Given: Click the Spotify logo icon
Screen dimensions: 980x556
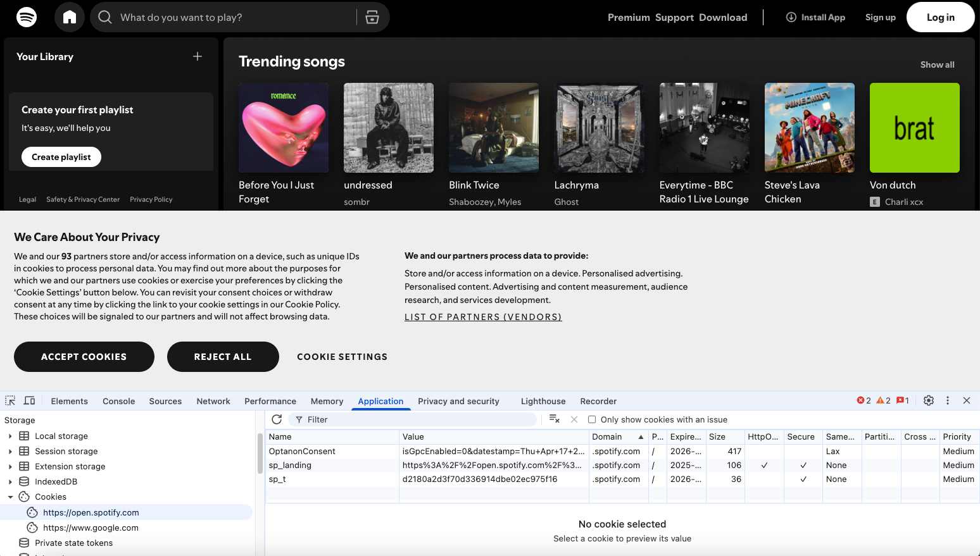Looking at the screenshot, I should tap(27, 17).
